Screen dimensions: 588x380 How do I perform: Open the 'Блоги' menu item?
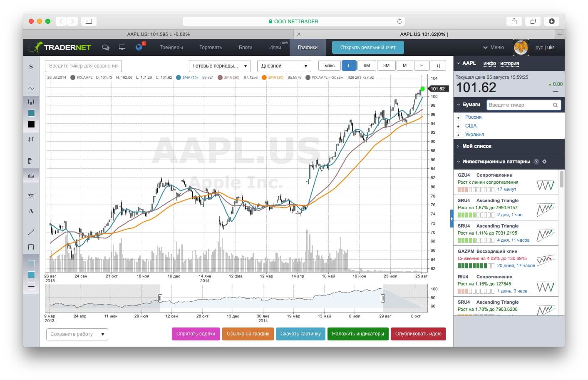[x=246, y=47]
